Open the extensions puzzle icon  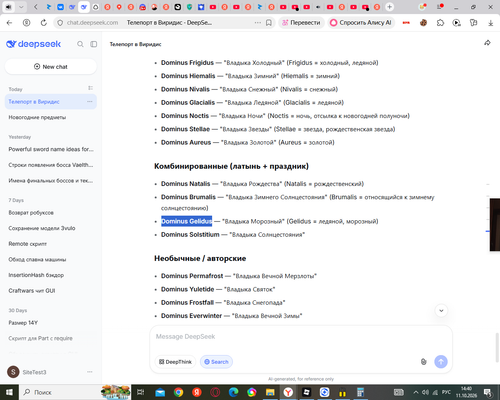[440, 23]
